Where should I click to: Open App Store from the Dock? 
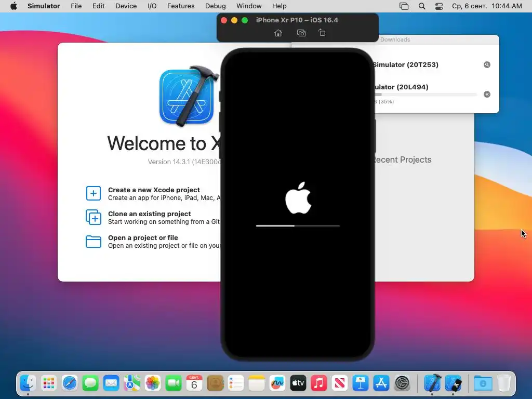pyautogui.click(x=381, y=383)
